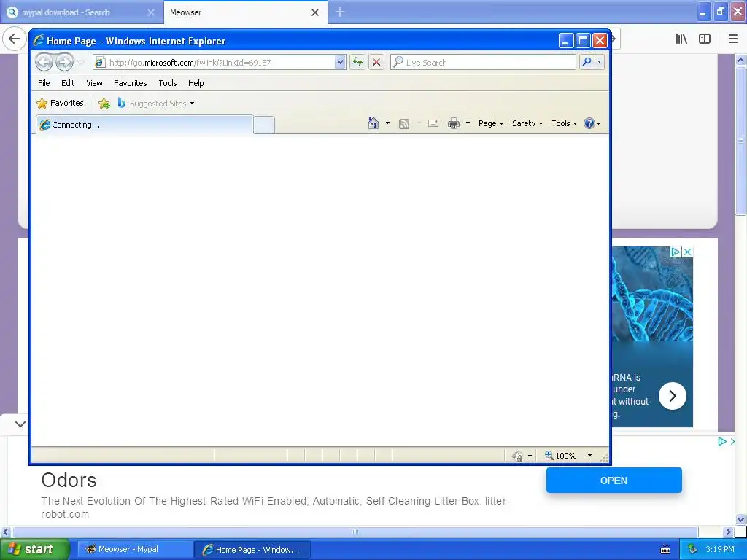747x560 pixels.
Task: Close the DNA advertisement with X icon
Action: (687, 252)
